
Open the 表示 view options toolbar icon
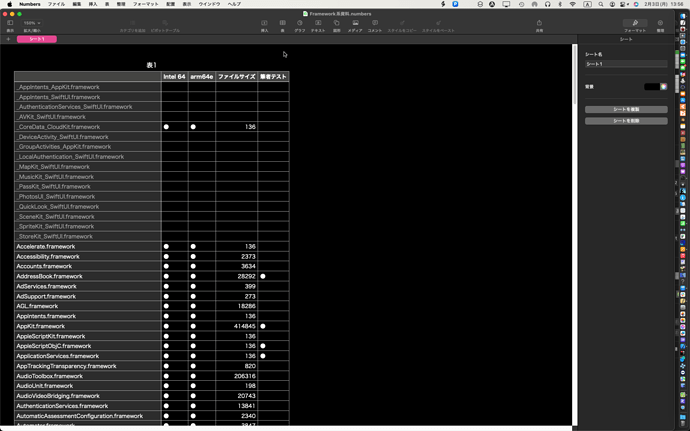pyautogui.click(x=10, y=23)
